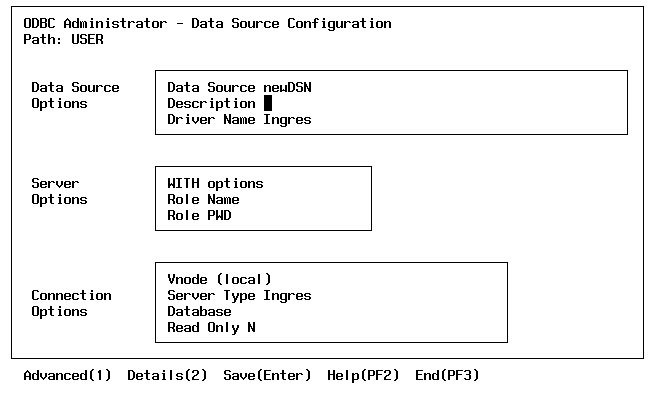Screen dimensions: 659x401
Task: Click the Path: USER text
Action: click(x=63, y=39)
